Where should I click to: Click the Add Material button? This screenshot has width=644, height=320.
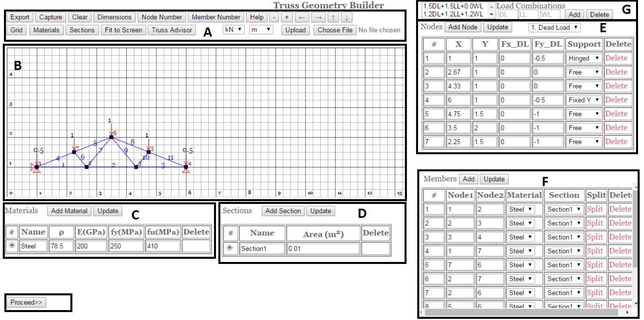[69, 211]
